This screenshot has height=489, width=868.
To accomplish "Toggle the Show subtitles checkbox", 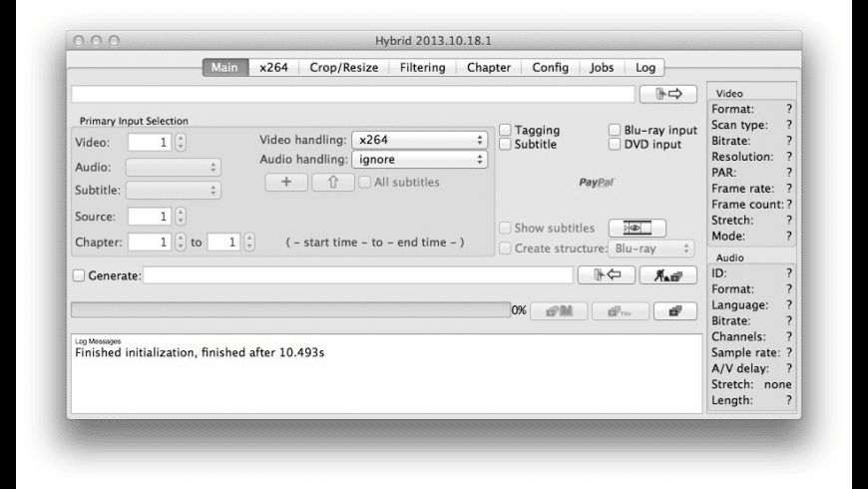I will (x=505, y=228).
